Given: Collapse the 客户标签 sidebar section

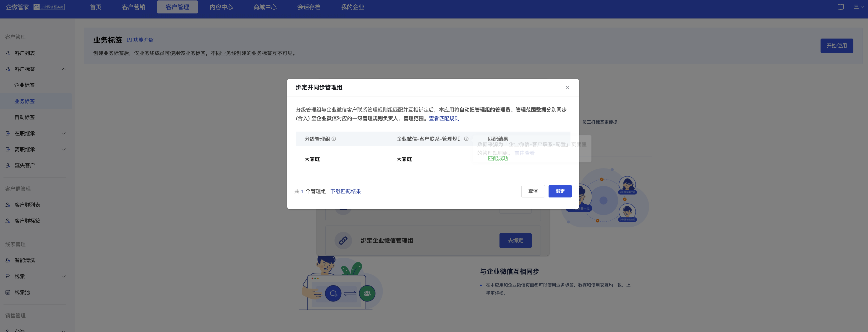Looking at the screenshot, I should [64, 69].
